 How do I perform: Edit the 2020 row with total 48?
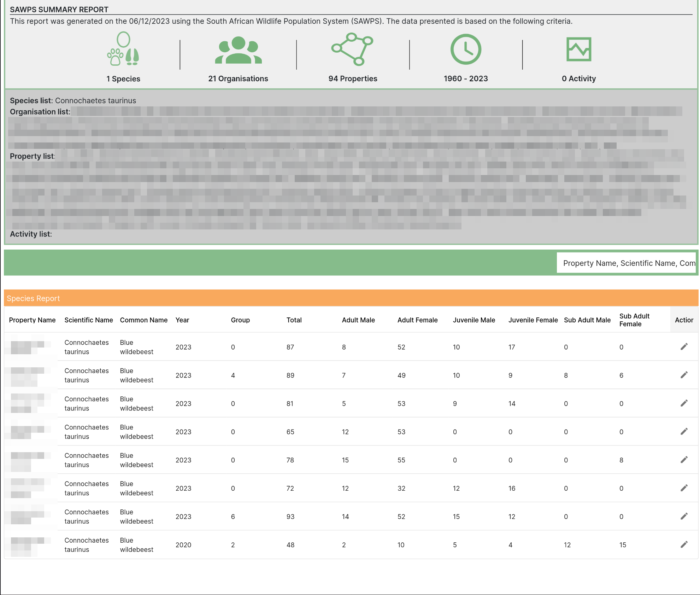click(684, 545)
